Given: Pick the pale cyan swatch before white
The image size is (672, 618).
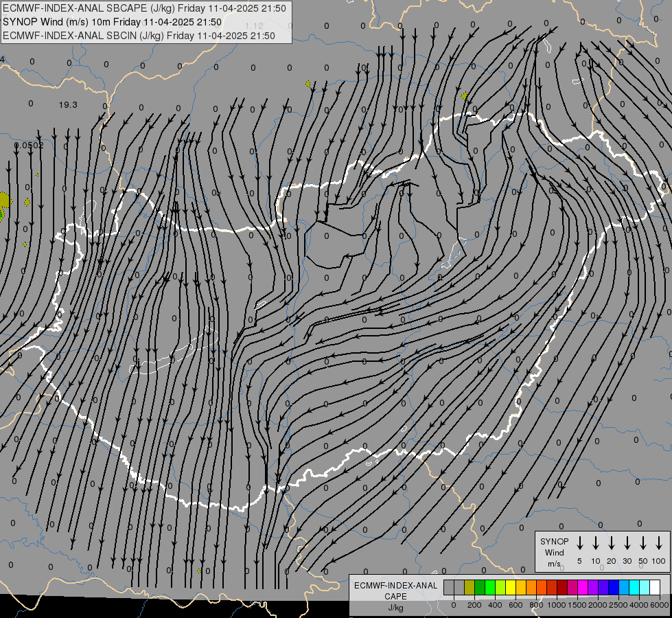Looking at the screenshot, I should [645, 587].
